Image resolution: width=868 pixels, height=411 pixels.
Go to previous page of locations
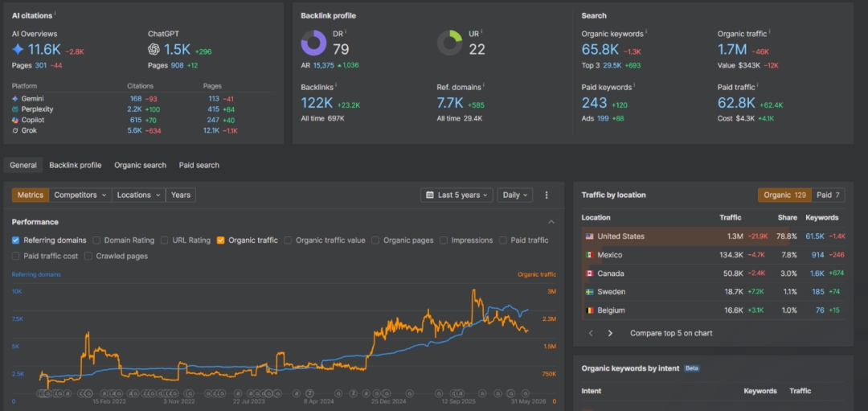[591, 334]
